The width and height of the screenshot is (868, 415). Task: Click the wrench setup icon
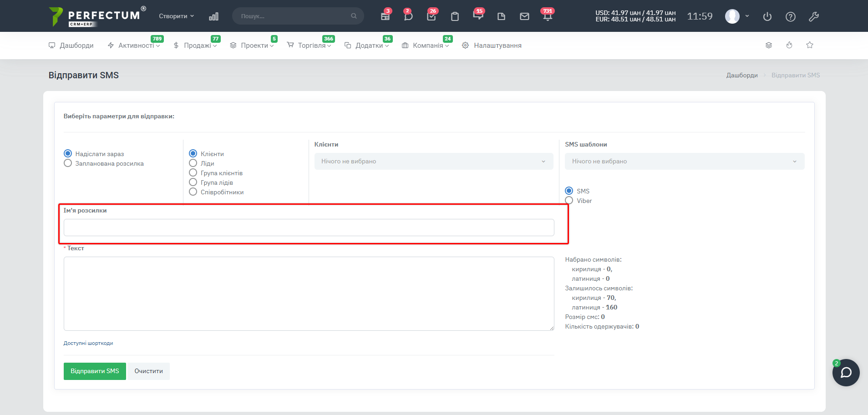(x=814, y=17)
